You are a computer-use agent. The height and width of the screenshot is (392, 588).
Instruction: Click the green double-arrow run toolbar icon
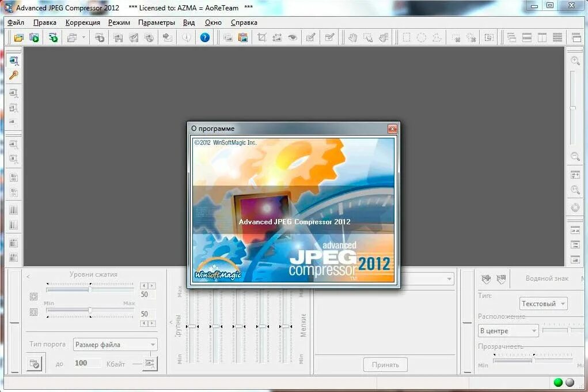53,37
